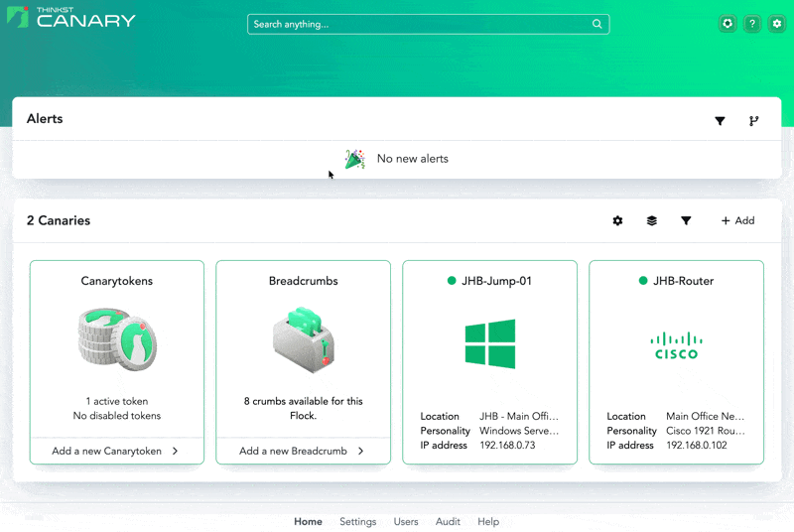The width and height of the screenshot is (794, 532).
Task: Open the JHB-Router card title
Action: click(683, 281)
